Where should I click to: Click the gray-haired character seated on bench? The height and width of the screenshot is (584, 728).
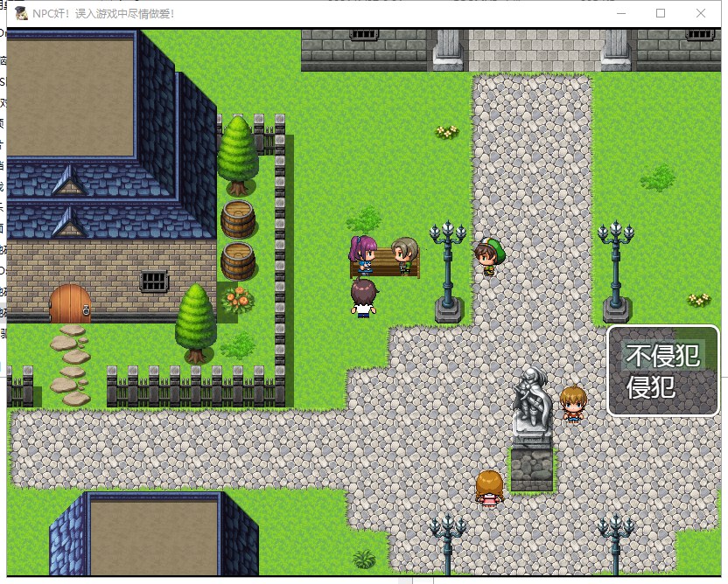click(x=403, y=254)
